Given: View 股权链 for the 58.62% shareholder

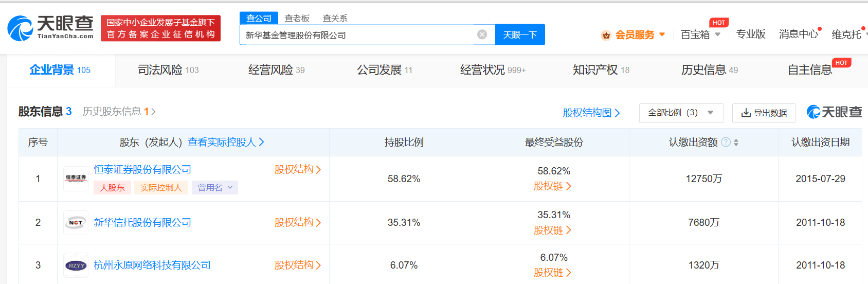Looking at the screenshot, I should (x=552, y=186).
